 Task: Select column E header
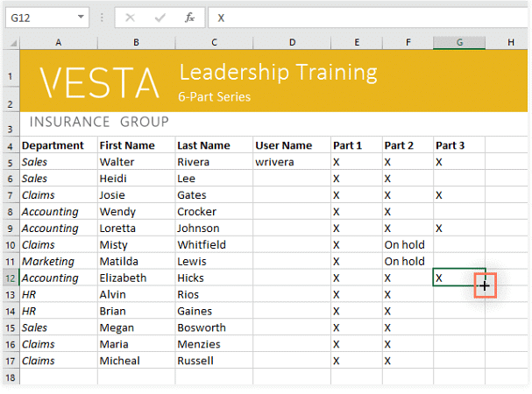click(357, 42)
